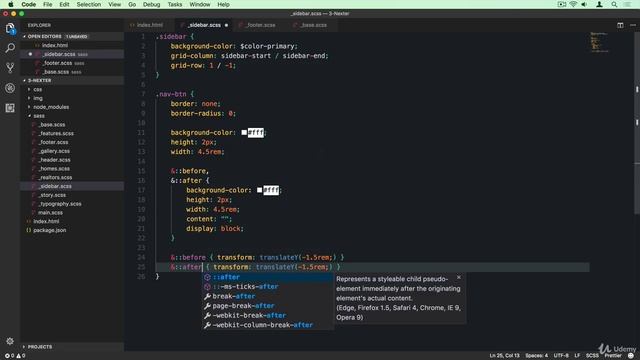The image size is (640, 360).
Task: Click the Wi-Fi icon in menu bar
Action: pyautogui.click(x=573, y=4)
